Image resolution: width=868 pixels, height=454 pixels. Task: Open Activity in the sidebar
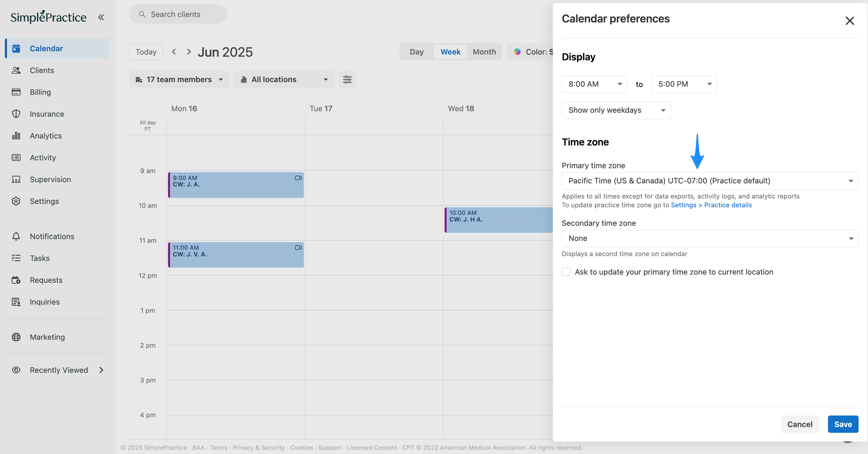[57, 157]
